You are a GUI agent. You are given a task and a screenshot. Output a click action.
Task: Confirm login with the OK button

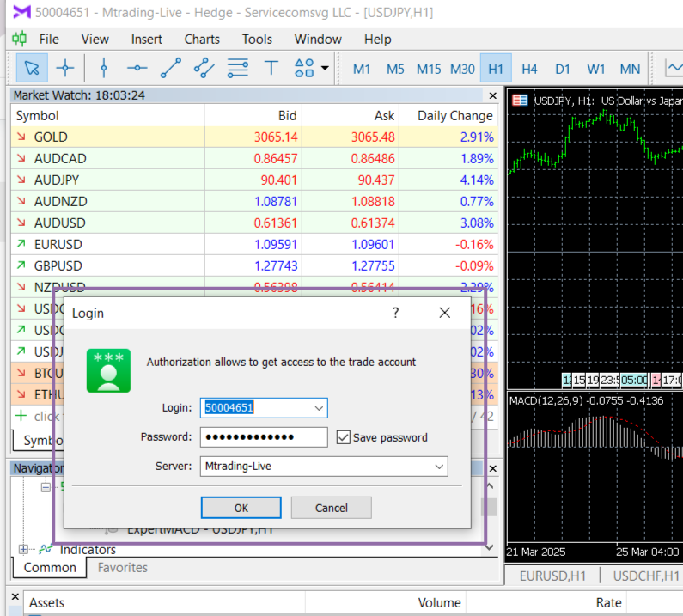(x=241, y=508)
